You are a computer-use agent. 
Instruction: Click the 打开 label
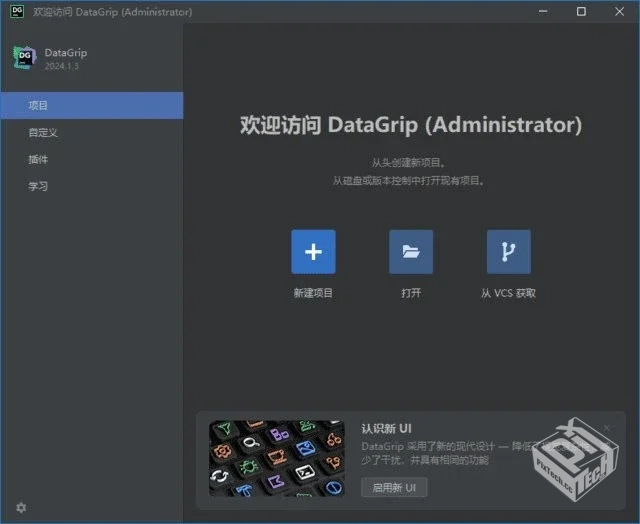[x=411, y=293]
